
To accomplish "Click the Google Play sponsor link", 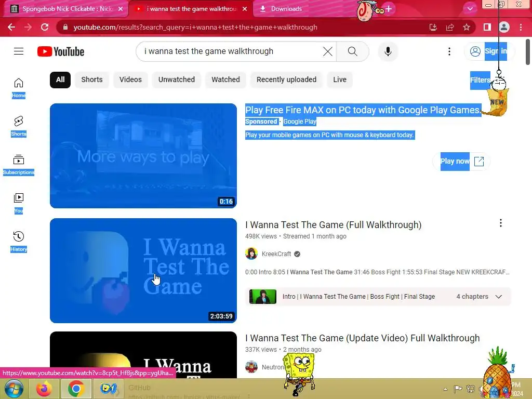I will [x=300, y=122].
